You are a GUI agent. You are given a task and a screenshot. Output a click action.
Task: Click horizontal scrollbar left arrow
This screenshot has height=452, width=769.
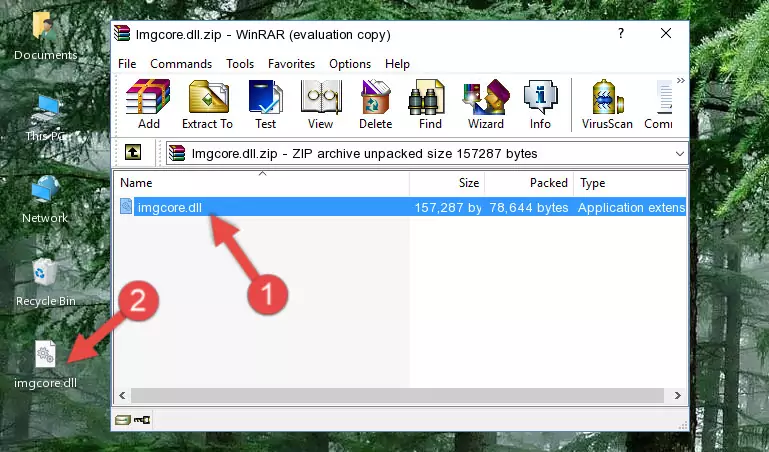pos(123,395)
